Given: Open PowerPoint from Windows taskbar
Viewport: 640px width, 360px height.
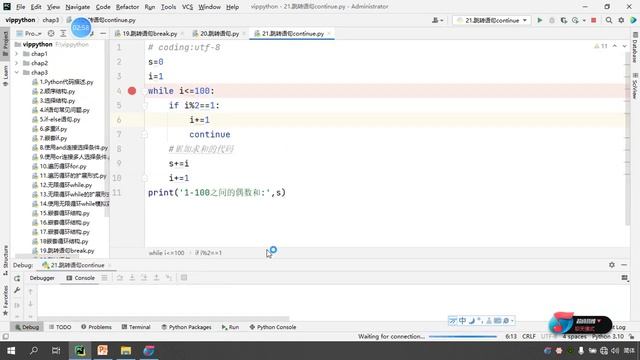Looking at the screenshot, I should tap(102, 350).
